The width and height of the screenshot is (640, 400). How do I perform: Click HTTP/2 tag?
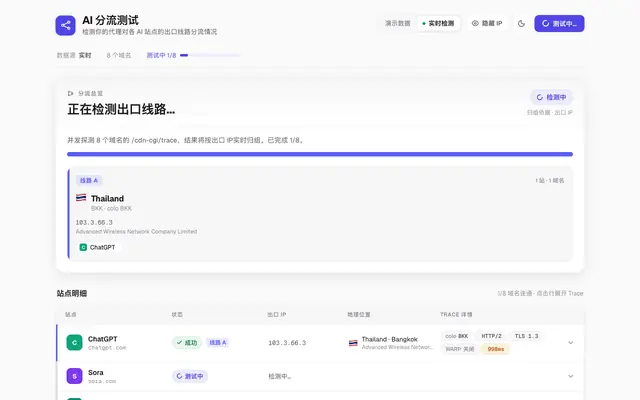[x=491, y=336]
